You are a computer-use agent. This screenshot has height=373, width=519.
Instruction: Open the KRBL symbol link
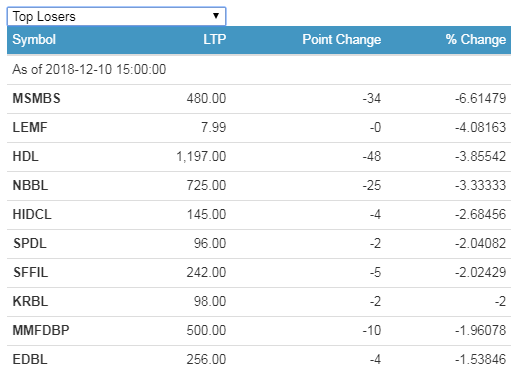click(30, 301)
